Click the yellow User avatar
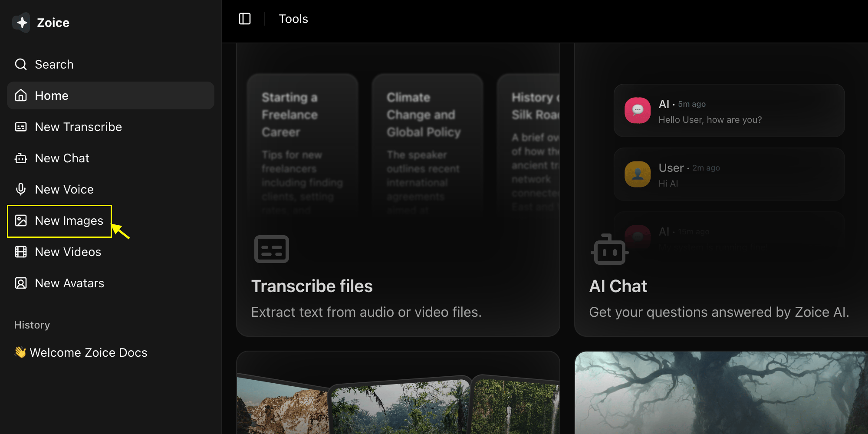The width and height of the screenshot is (868, 434). point(638,174)
